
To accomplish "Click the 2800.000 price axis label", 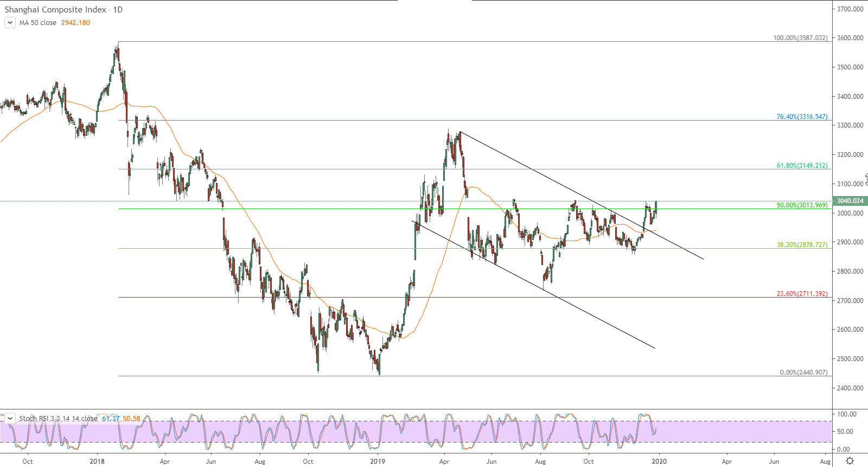I will 850,272.
